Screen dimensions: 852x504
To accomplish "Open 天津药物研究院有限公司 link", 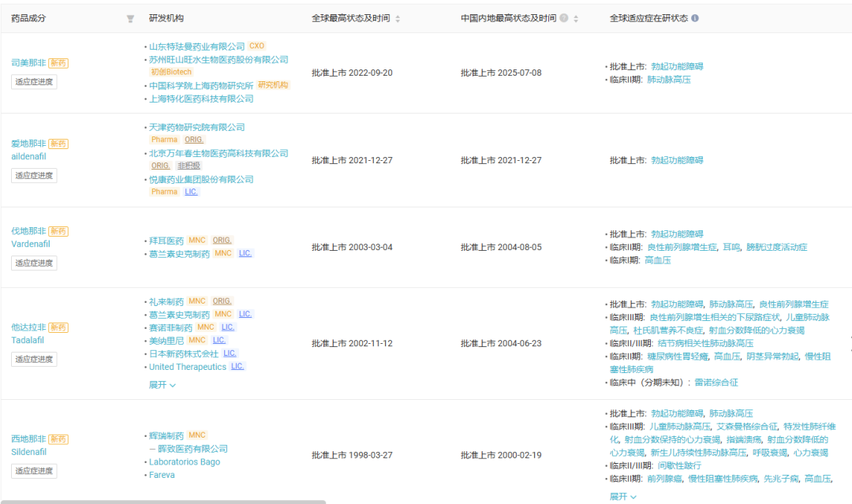I will point(196,127).
